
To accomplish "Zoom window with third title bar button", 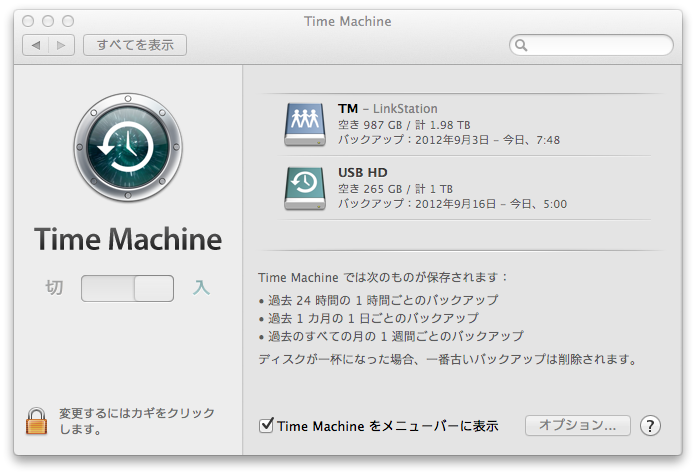I will coord(68,21).
